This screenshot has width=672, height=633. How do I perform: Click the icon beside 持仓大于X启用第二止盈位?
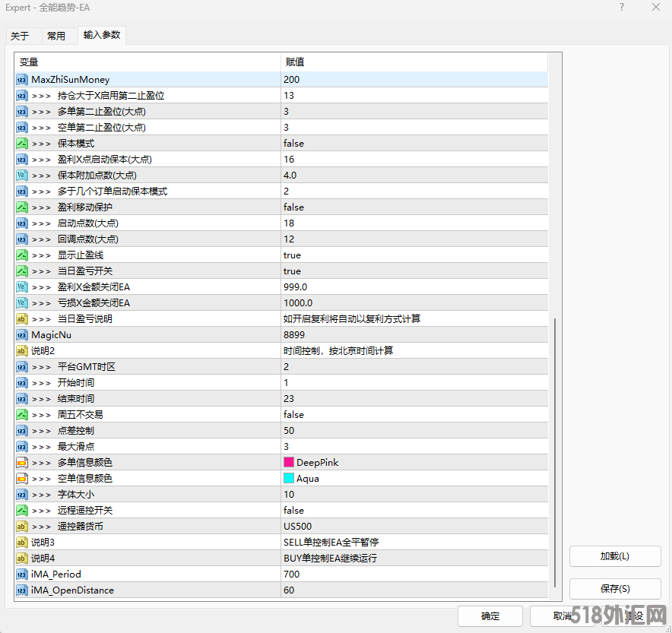pyautogui.click(x=22, y=96)
